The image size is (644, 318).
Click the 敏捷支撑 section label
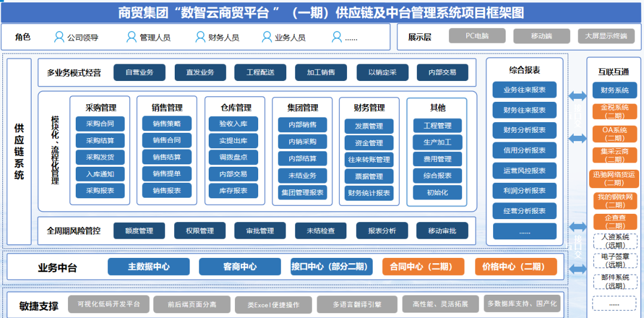39,306
